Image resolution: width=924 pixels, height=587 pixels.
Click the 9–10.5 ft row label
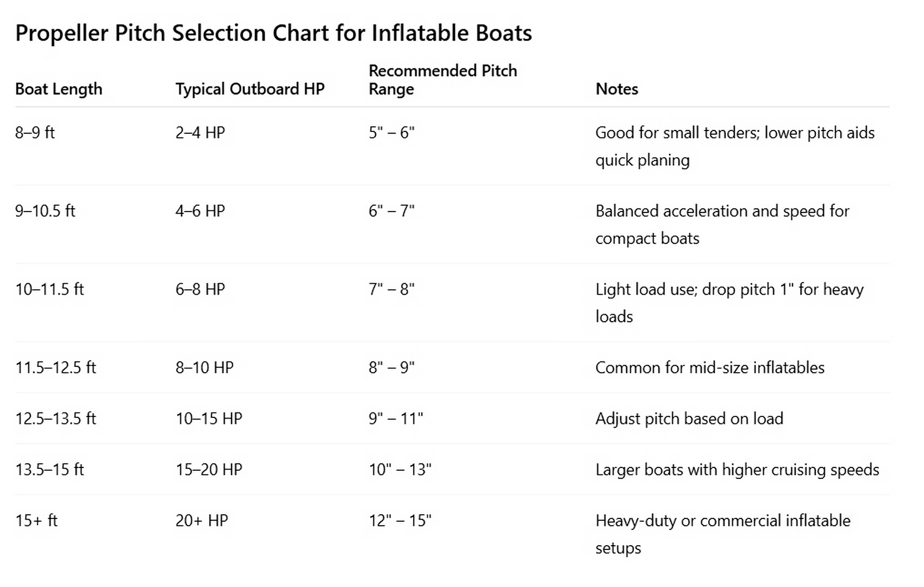tap(45, 211)
